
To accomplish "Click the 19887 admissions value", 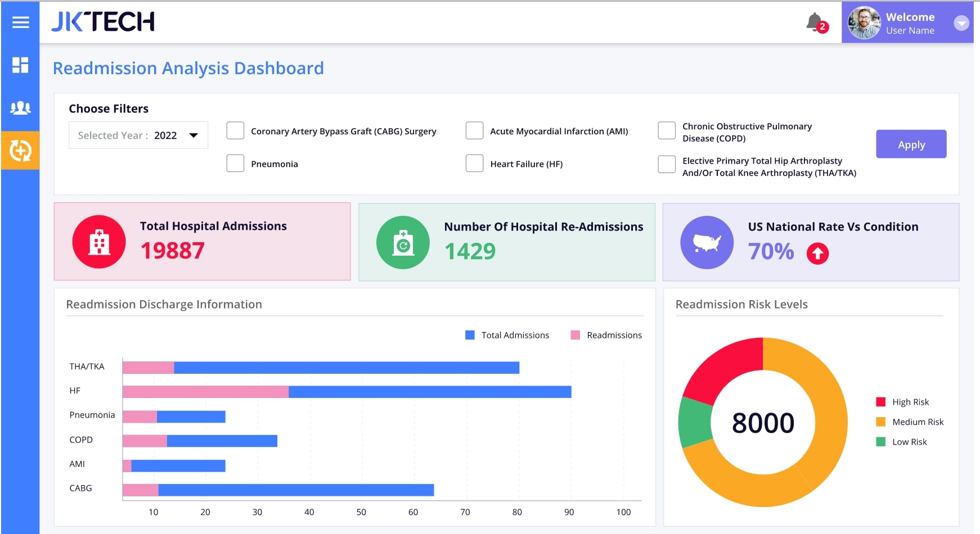I will 172,251.
